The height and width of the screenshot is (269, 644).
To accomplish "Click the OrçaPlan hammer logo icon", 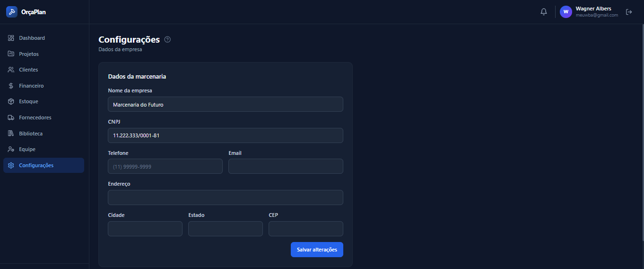I will click(12, 12).
